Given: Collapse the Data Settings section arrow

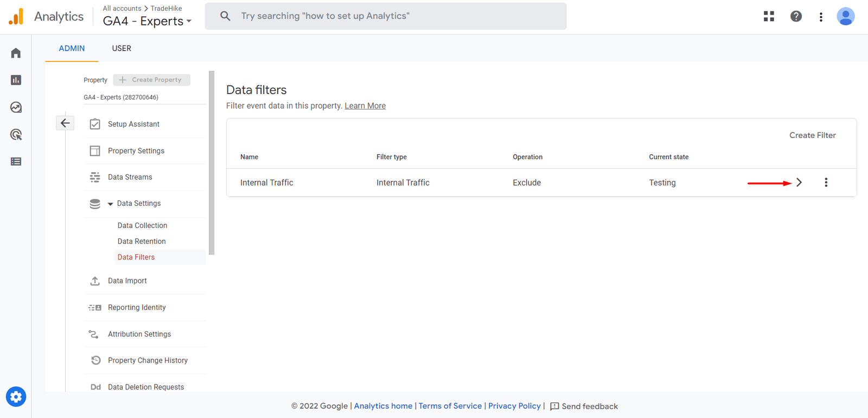Looking at the screenshot, I should [111, 204].
